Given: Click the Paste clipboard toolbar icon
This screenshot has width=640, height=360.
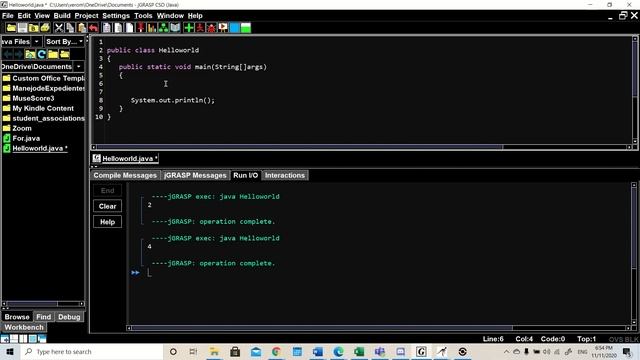Looking at the screenshot, I should [82, 28].
